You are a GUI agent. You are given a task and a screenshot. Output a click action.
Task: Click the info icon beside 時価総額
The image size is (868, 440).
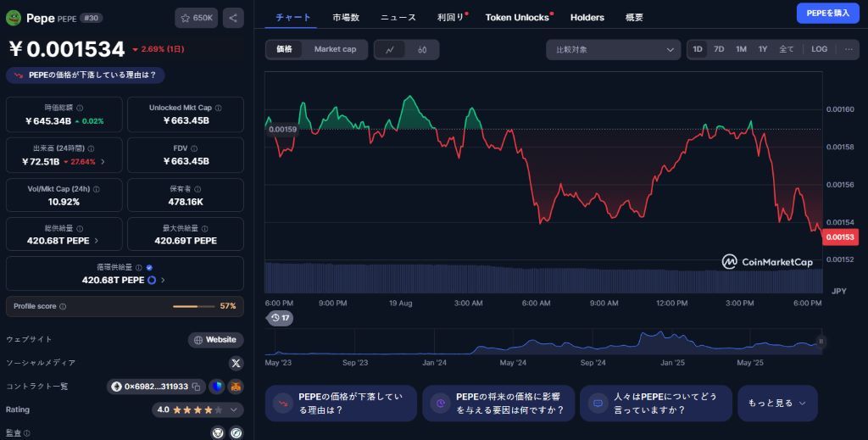[x=80, y=108]
